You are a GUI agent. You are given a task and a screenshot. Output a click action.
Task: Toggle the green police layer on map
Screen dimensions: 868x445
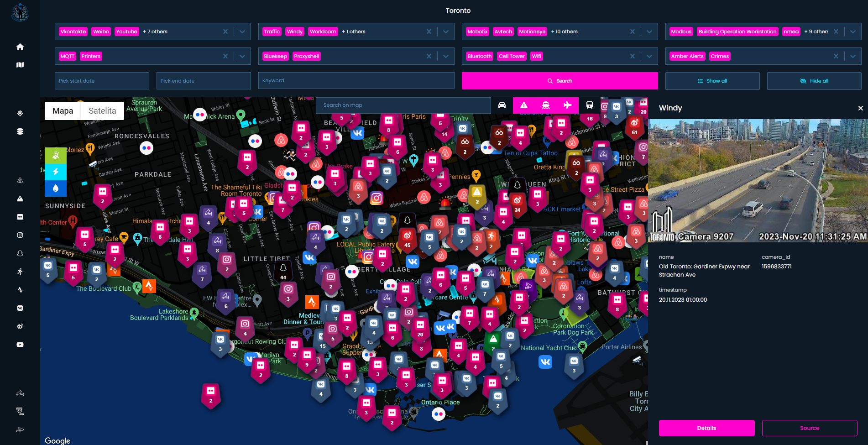click(x=56, y=156)
